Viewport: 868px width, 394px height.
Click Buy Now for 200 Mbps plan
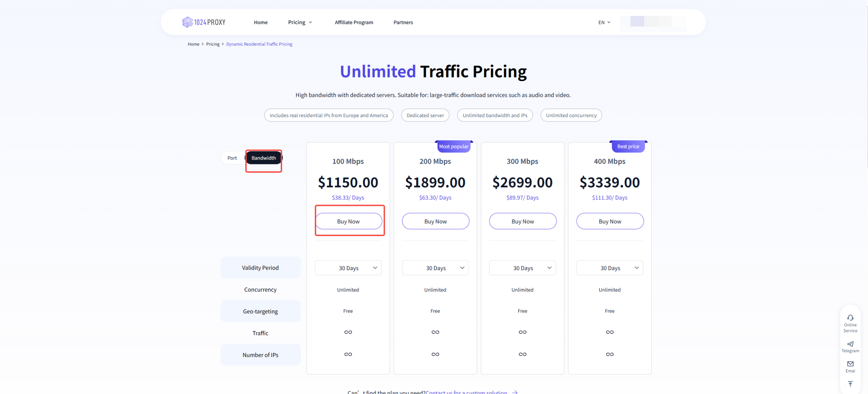coord(435,221)
